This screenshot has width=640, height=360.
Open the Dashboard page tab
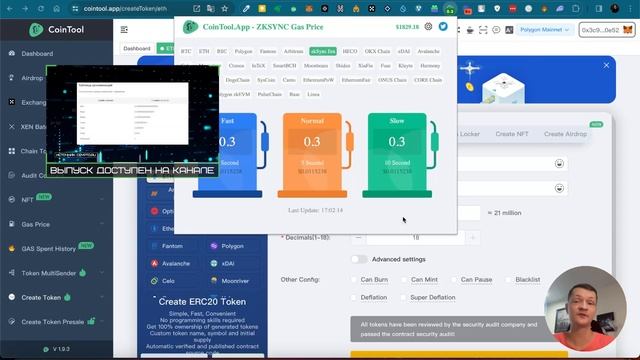tap(137, 48)
